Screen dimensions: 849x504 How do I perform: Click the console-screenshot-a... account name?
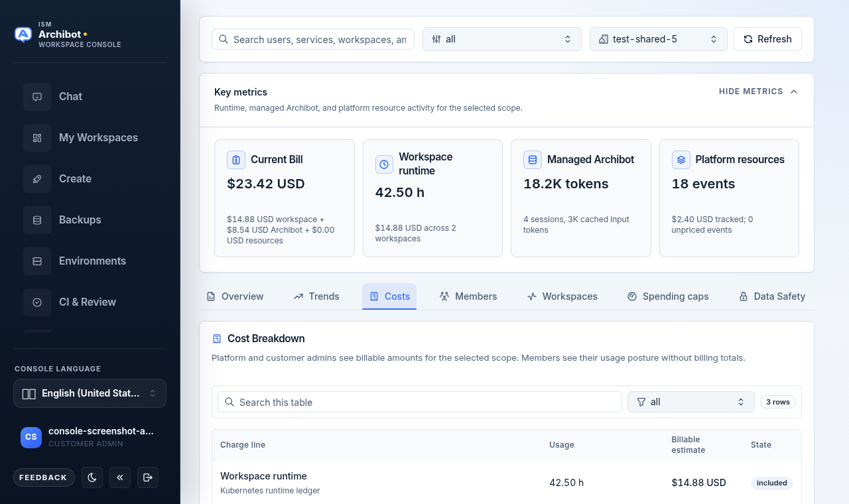coord(101,431)
